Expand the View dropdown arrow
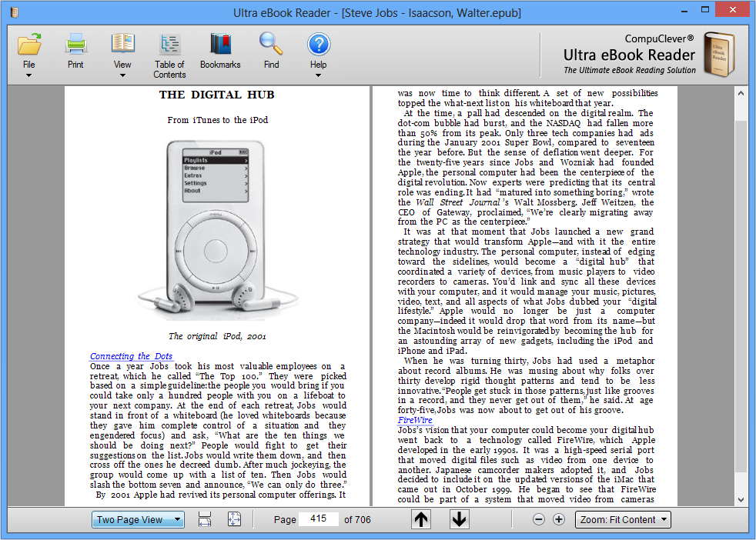Image resolution: width=756 pixels, height=540 pixels. (122, 75)
